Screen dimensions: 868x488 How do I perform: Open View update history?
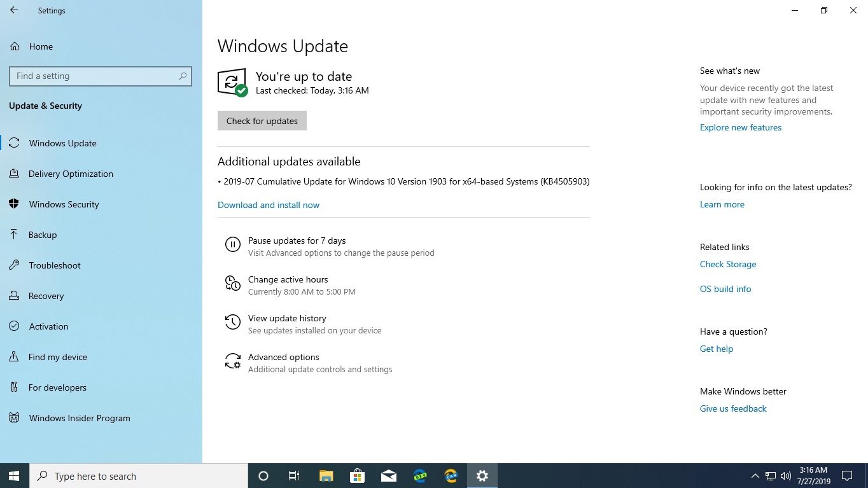[287, 318]
